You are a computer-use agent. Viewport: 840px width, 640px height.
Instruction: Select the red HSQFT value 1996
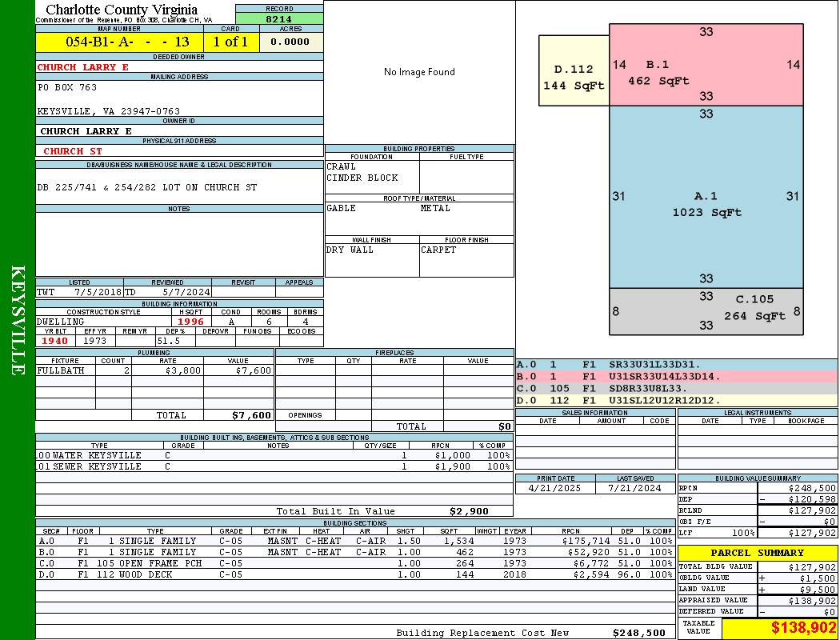(x=190, y=322)
